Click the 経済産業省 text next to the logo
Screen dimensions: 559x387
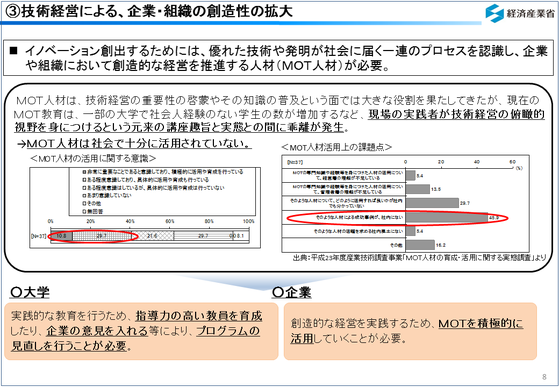[530, 14]
